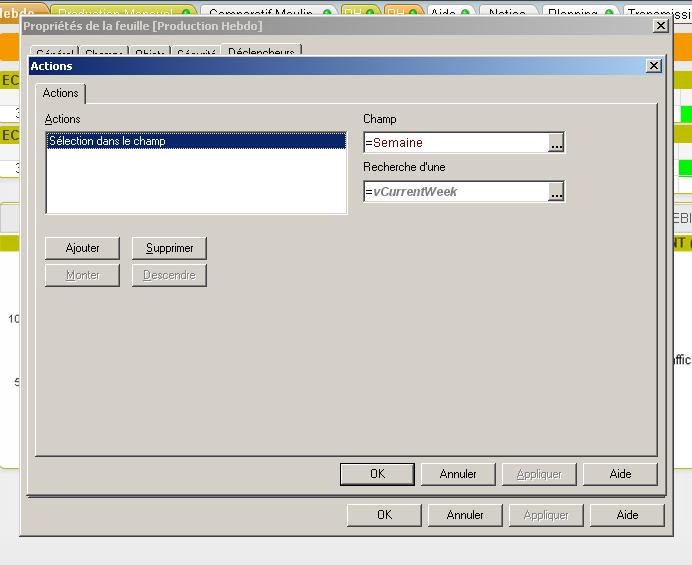
Task: Click into the Champ field containing =Semaine
Action: tap(456, 143)
